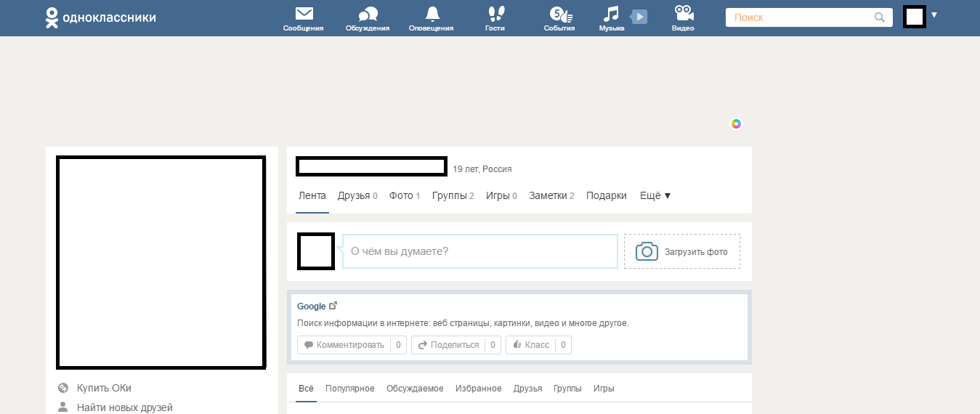Click the Найти новых друзей link
The width and height of the screenshot is (980, 414).
(125, 407)
